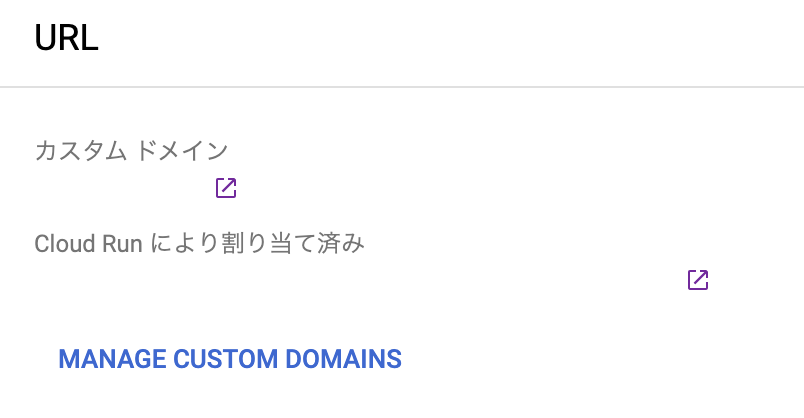Visit the service's custom domain using arrow-box icon
This screenshot has height=418, width=804.
click(226, 188)
